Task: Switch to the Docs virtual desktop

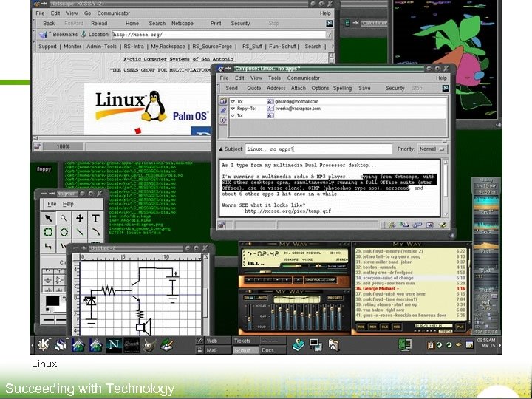Action: [x=273, y=350]
